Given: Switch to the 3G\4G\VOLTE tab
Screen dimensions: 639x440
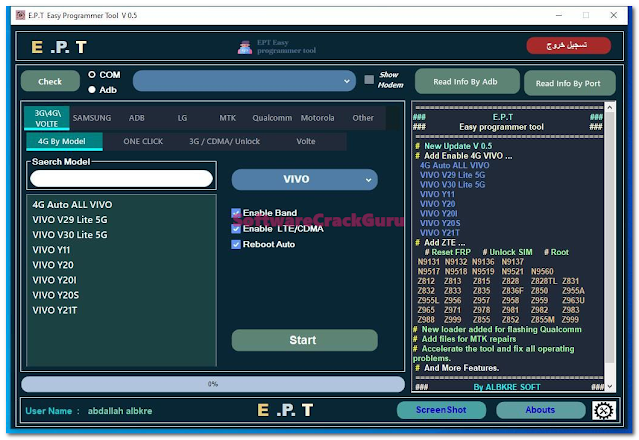Looking at the screenshot, I should tap(47, 118).
